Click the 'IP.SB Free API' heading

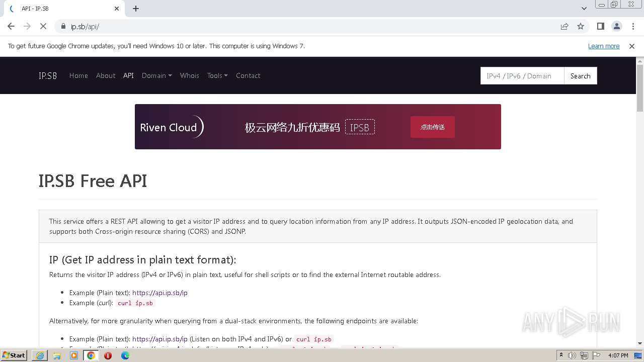[93, 181]
